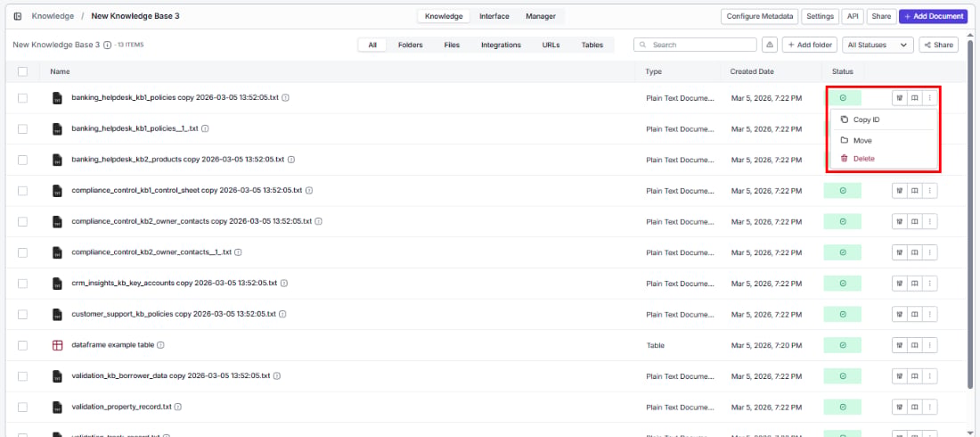Choose Copy ID from the context menu
The width and height of the screenshot is (980, 437).
pos(883,120)
